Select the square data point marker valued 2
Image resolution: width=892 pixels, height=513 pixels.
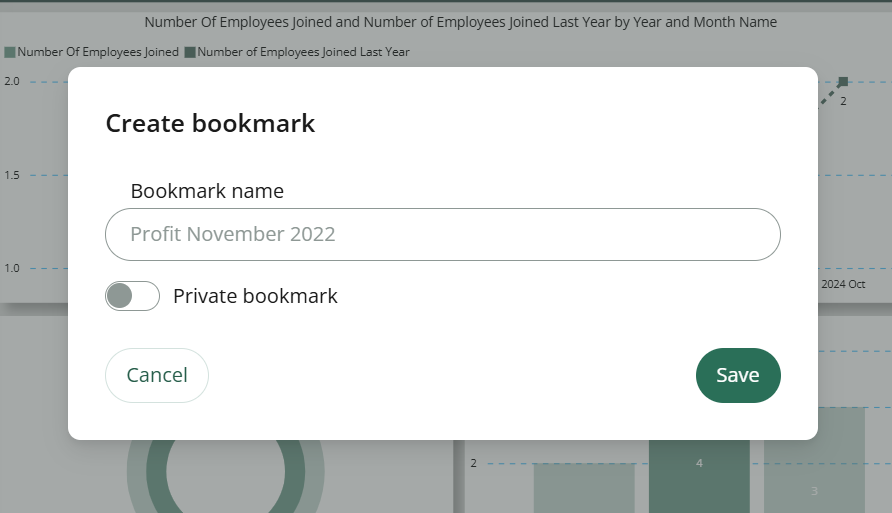(843, 82)
